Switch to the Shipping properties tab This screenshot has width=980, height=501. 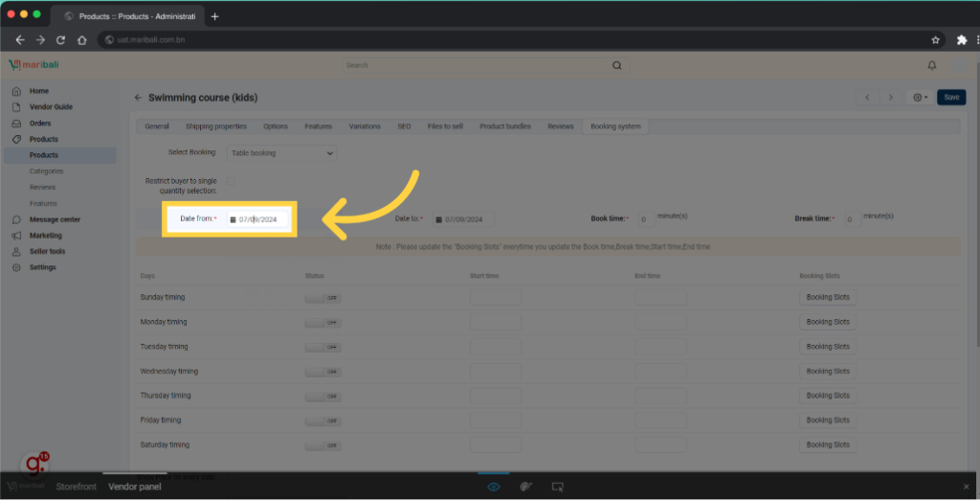click(x=215, y=126)
